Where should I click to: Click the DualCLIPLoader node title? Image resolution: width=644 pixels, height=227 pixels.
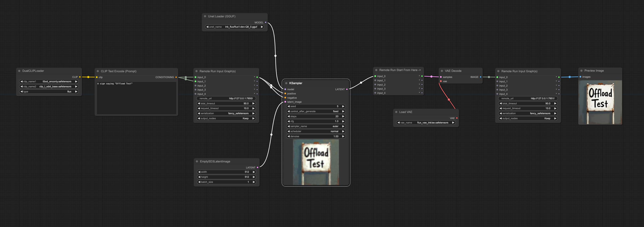[x=33, y=71]
